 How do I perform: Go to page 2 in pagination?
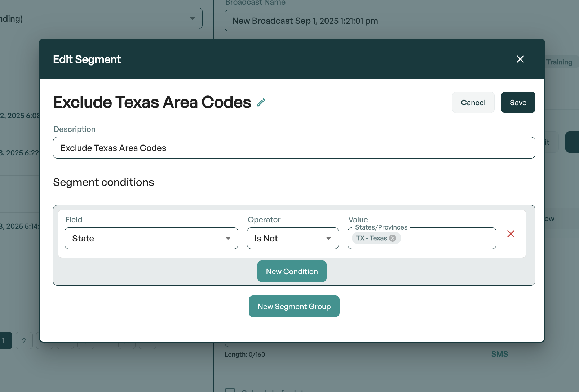(x=24, y=341)
